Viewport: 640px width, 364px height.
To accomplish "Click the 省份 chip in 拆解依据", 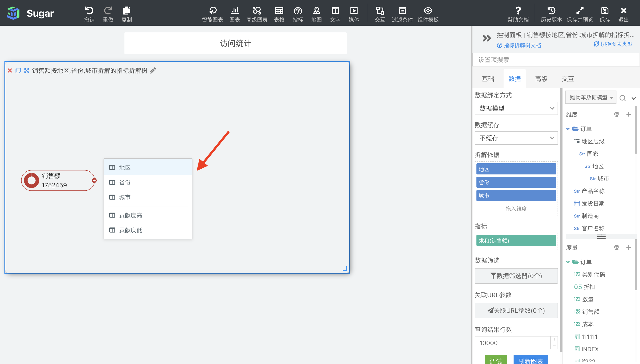I will [x=516, y=182].
